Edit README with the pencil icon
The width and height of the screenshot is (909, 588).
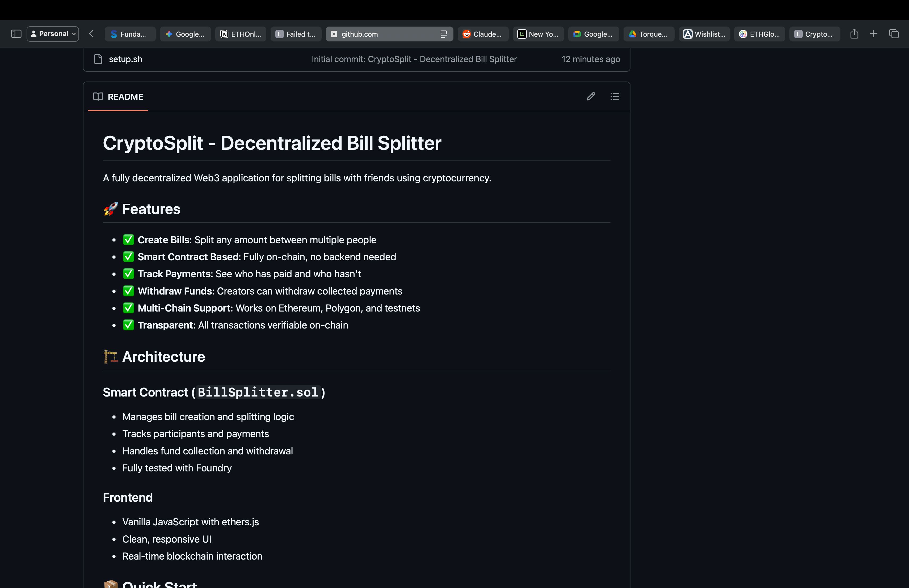pos(591,96)
